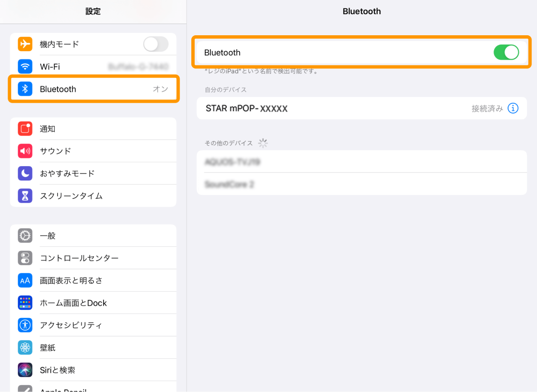Toggle the Bluetooth switch off
Viewport: 537px width, 392px height.
[506, 52]
